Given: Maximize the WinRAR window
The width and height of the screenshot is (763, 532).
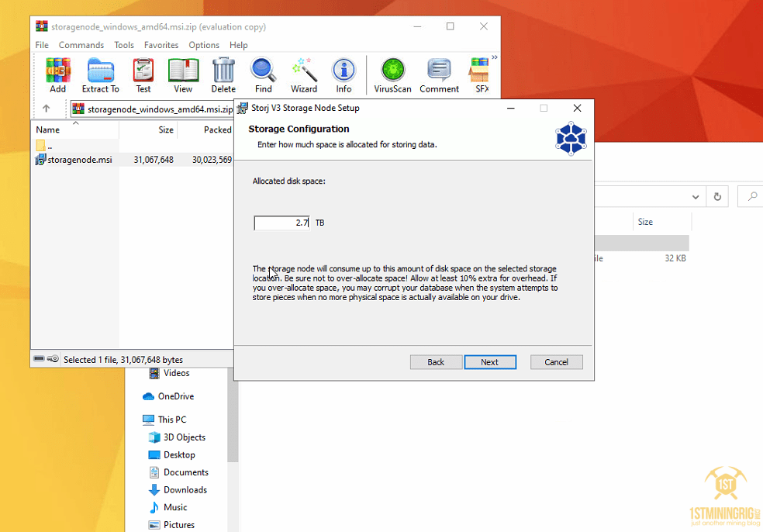Looking at the screenshot, I should [x=450, y=26].
